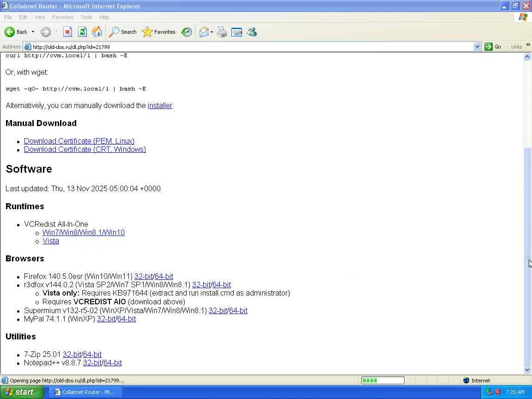This screenshot has width=532, height=399.
Task: Stop loading with the red X icon
Action: tap(67, 32)
